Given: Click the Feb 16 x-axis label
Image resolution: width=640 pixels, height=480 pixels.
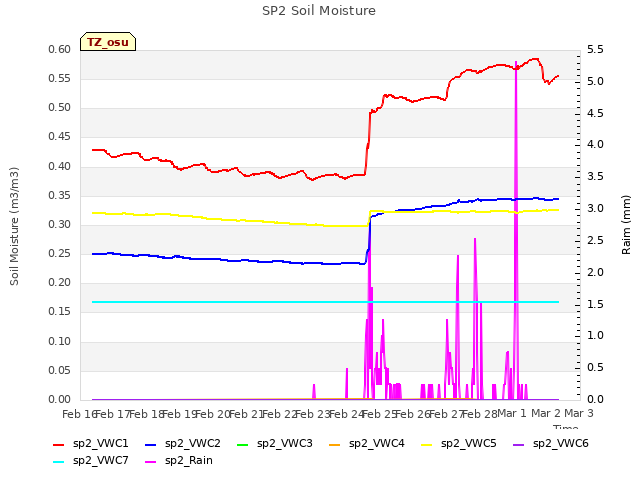Looking at the screenshot, I should [x=79, y=414].
